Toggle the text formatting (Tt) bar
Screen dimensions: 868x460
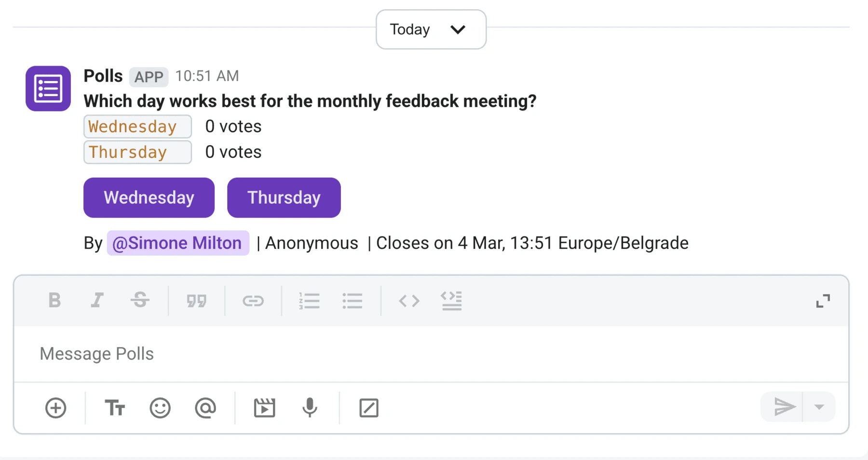115,408
